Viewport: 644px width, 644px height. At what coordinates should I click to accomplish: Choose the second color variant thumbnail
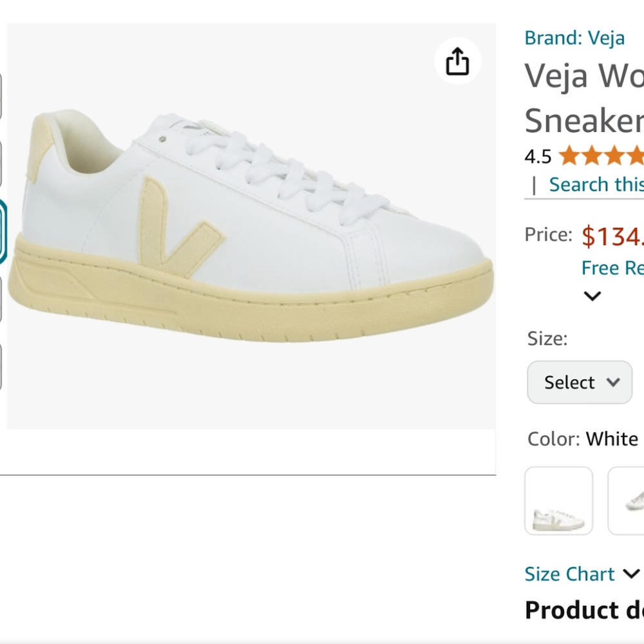628,501
